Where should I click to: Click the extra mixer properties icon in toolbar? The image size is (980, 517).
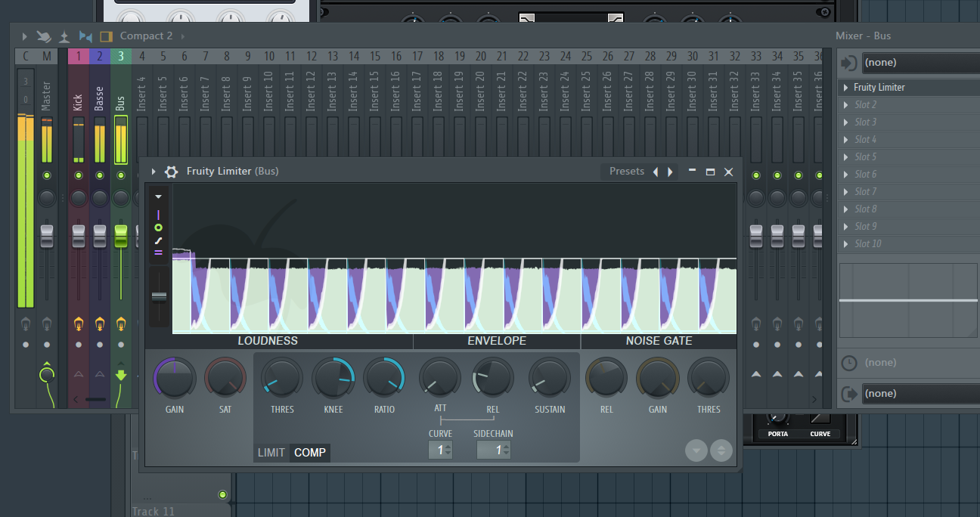coord(64,36)
